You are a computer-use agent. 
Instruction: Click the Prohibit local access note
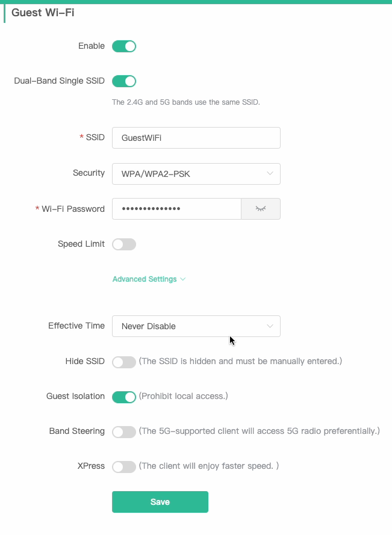[x=184, y=396]
